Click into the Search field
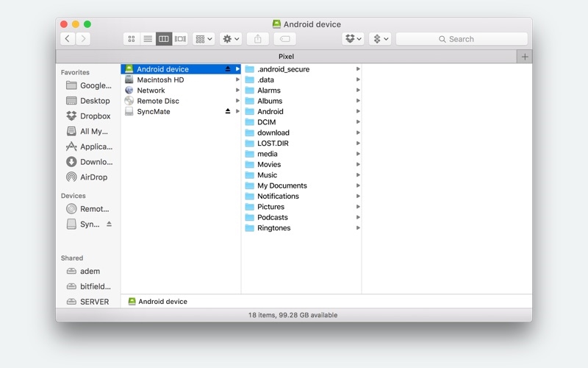Viewport: 588px width, 368px height. click(x=462, y=39)
